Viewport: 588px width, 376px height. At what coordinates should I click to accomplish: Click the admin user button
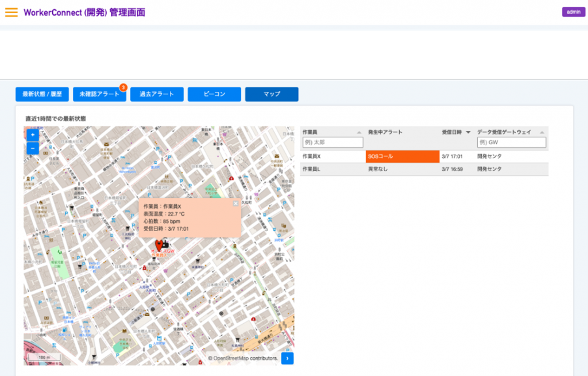tap(573, 12)
